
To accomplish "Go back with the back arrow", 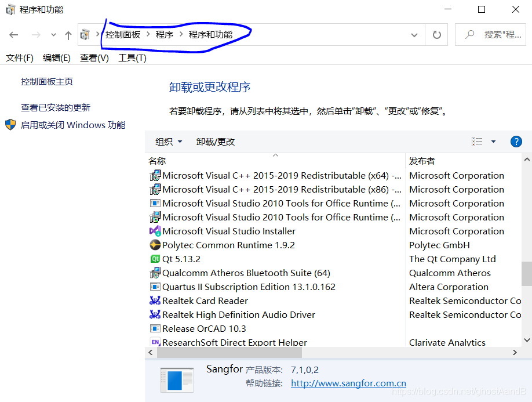I will 13,35.
